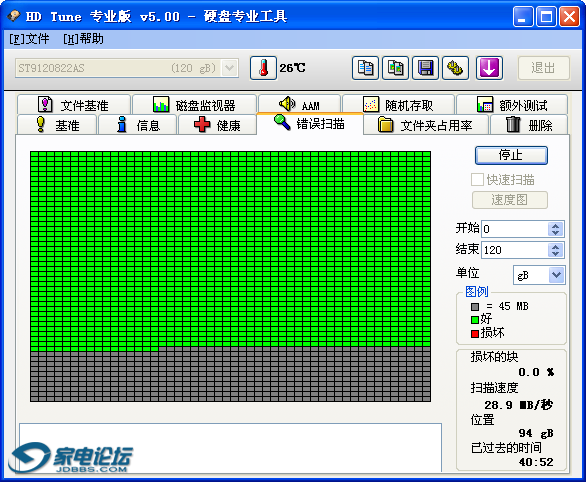The image size is (586, 482).
Task: Decrease the 开始 value with down arrow
Action: [x=555, y=232]
